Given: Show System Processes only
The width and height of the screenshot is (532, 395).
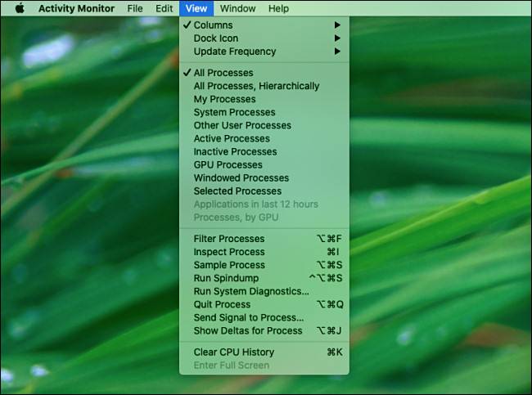Looking at the screenshot, I should 264,112.
